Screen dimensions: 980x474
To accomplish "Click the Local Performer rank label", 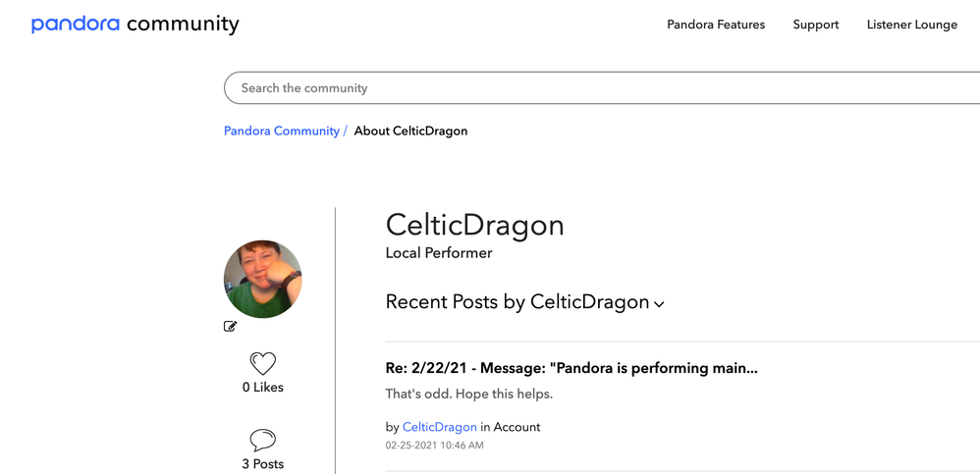I will pyautogui.click(x=438, y=253).
